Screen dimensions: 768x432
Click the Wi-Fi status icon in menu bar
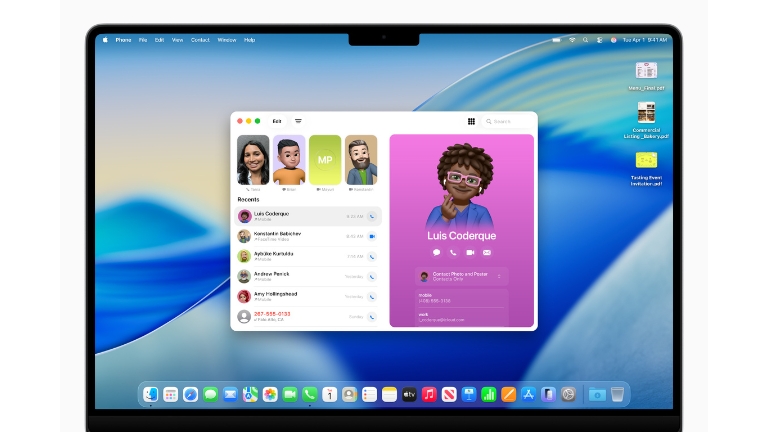tap(572, 40)
